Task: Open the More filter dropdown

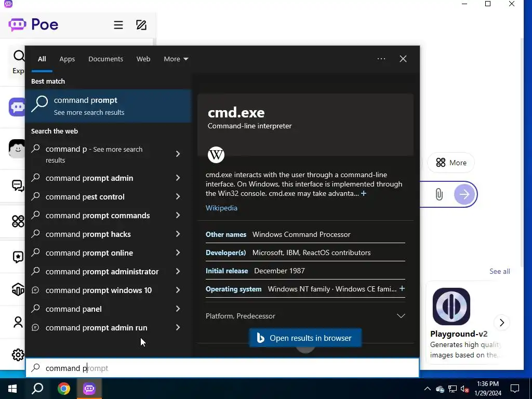Action: pyautogui.click(x=176, y=59)
